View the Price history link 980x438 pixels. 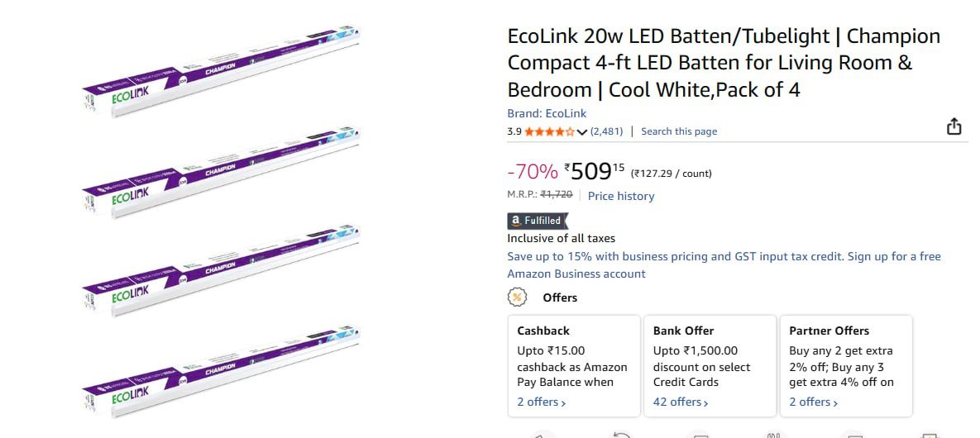(621, 196)
